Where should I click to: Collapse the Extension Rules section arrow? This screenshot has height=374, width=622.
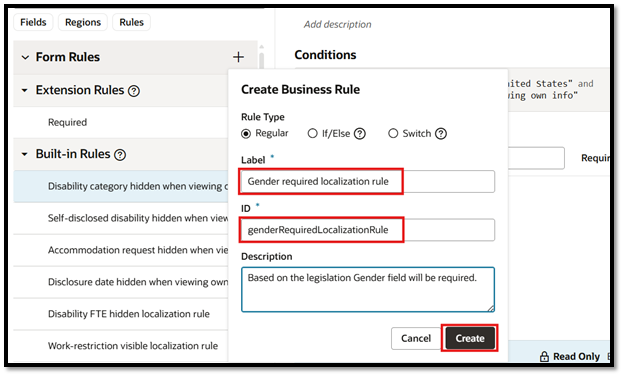[25, 90]
